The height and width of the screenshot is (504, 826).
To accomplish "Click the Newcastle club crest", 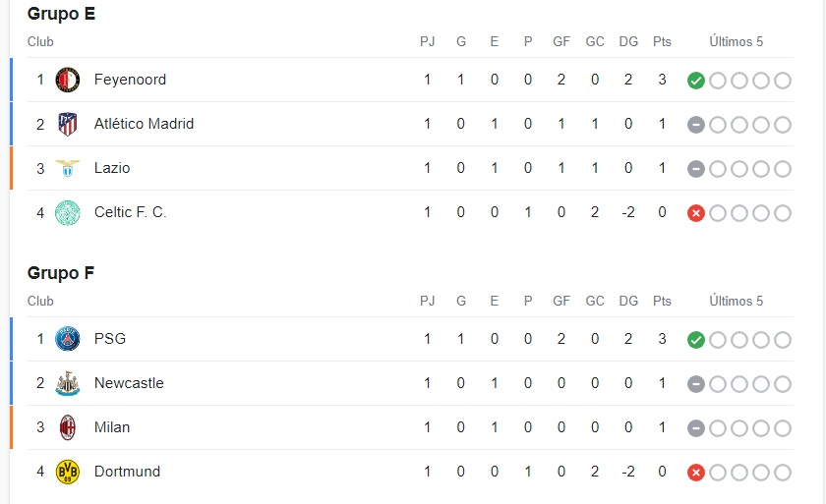I will click(68, 383).
